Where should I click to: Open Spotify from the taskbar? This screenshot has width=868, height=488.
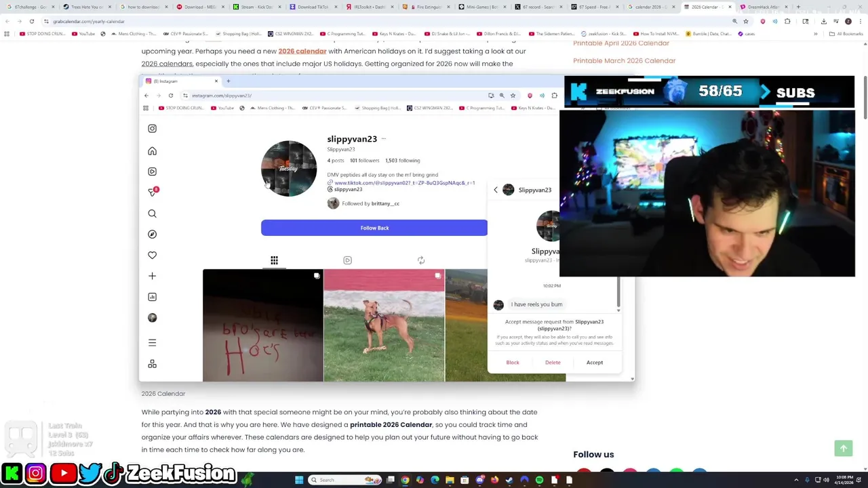[539, 480]
